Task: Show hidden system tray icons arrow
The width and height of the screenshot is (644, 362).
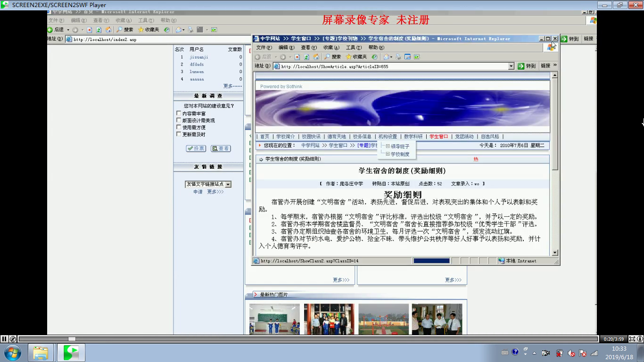Action: pyautogui.click(x=534, y=353)
